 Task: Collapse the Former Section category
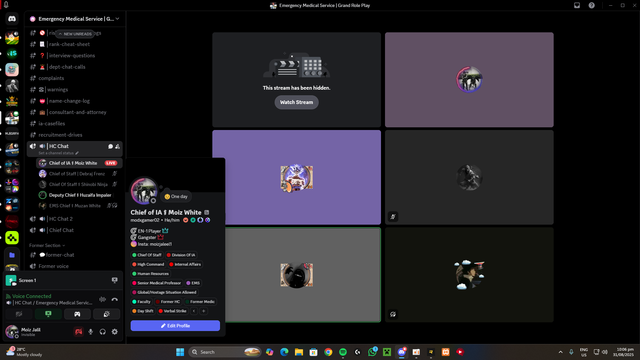tap(47, 245)
